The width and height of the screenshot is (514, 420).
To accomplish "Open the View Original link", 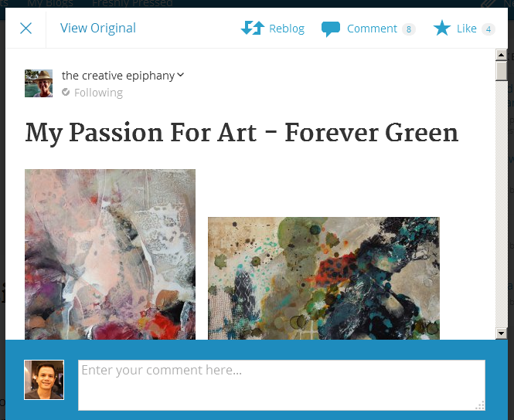I will (x=98, y=29).
